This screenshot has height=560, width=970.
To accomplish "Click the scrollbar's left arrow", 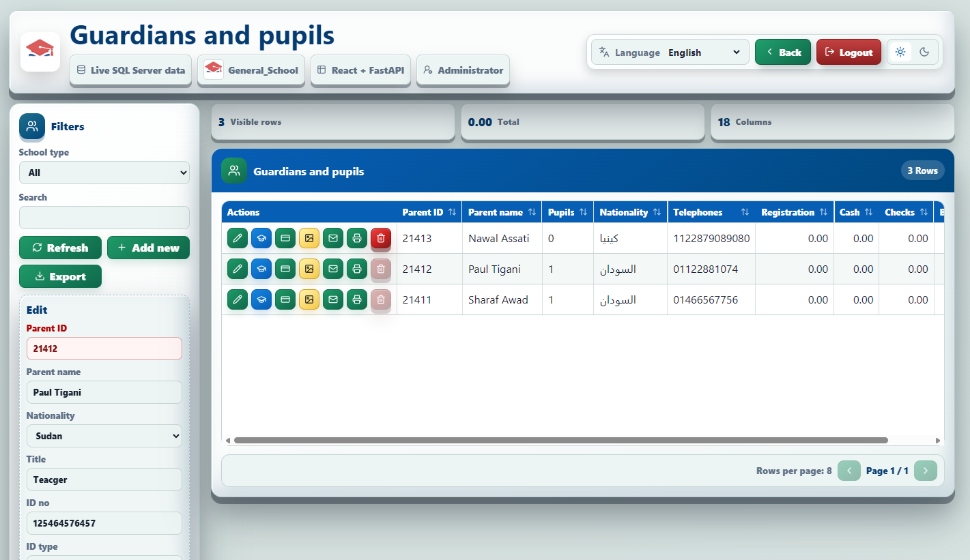I will click(x=228, y=441).
